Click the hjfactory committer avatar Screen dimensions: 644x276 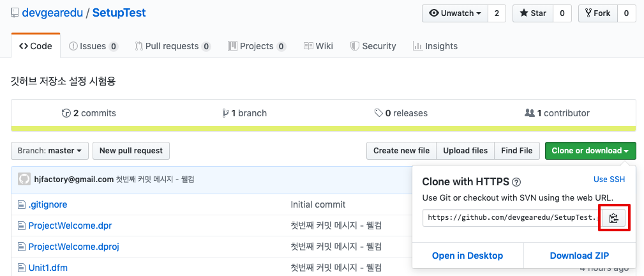24,179
